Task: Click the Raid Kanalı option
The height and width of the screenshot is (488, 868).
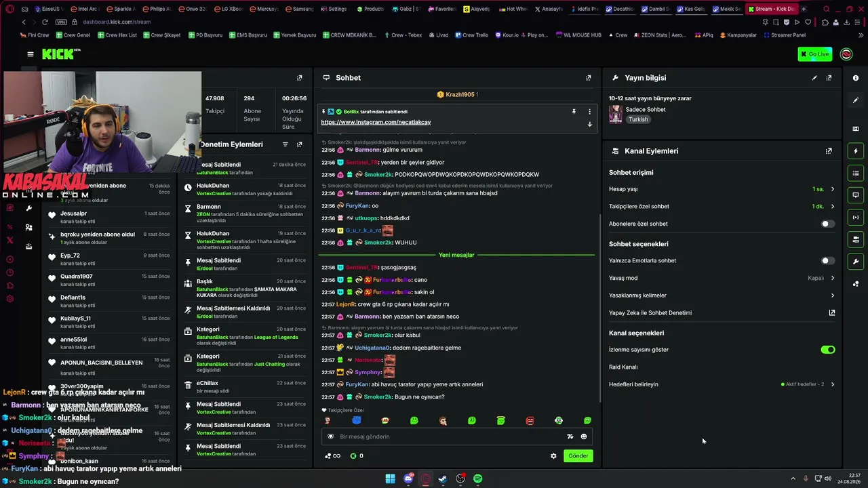Action: click(623, 367)
